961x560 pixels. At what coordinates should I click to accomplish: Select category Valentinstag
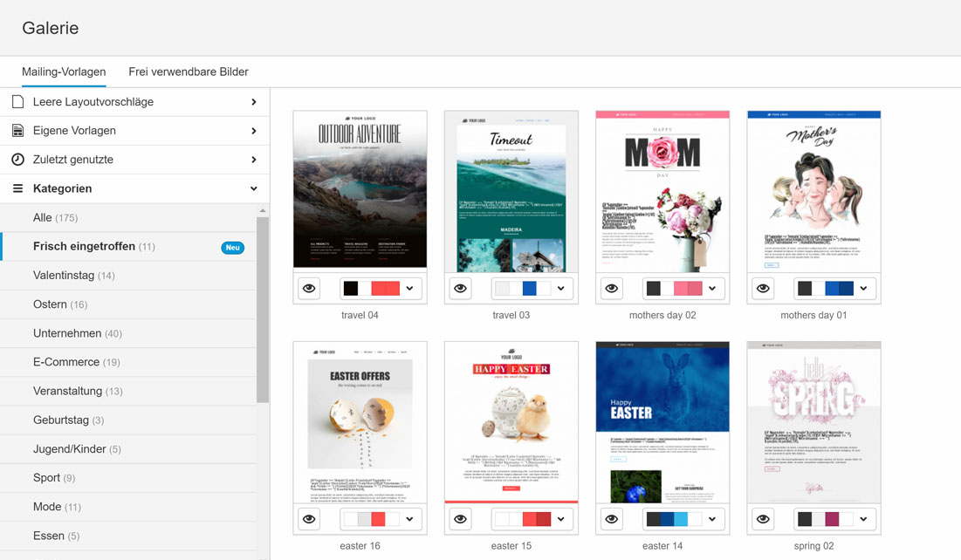tap(128, 275)
